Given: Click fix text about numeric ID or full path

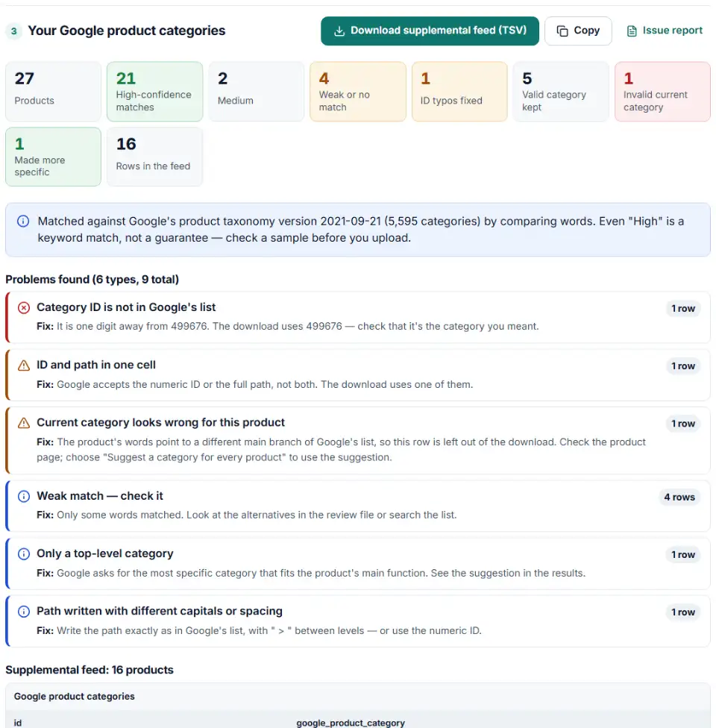Looking at the screenshot, I should click(x=254, y=384).
